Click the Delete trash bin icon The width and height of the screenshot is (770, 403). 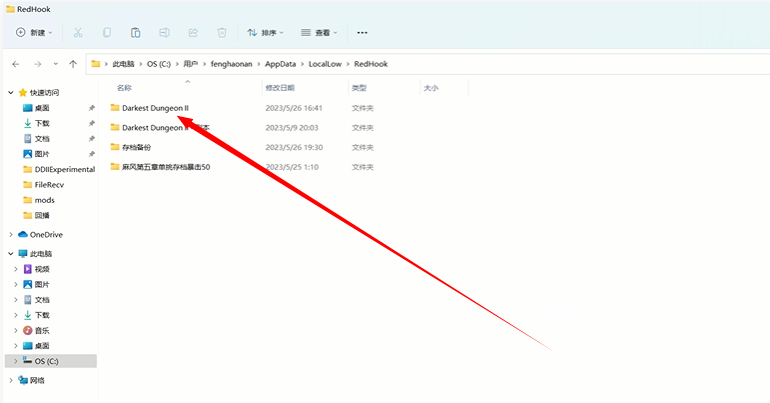tap(222, 33)
